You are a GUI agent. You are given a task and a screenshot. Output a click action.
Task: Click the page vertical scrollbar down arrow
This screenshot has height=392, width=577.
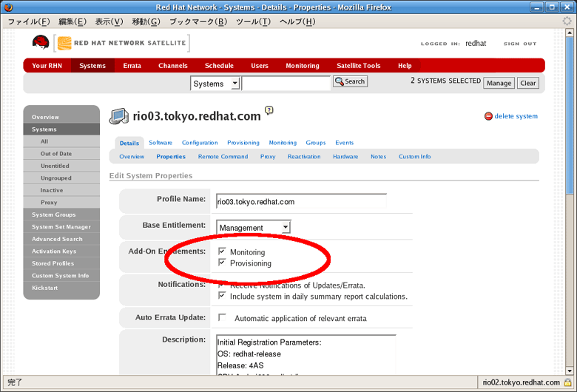570,371
